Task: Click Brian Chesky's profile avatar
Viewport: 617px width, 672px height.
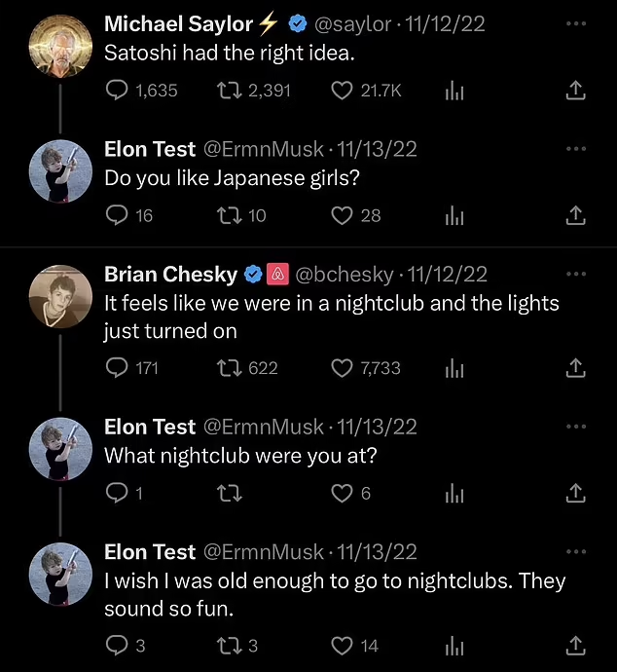Action: pos(60,297)
